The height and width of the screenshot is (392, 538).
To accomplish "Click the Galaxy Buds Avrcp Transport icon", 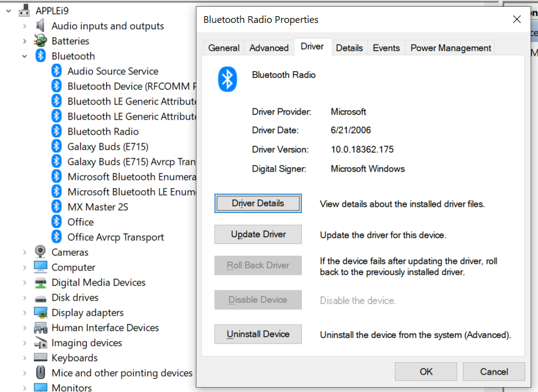I will tap(56, 161).
